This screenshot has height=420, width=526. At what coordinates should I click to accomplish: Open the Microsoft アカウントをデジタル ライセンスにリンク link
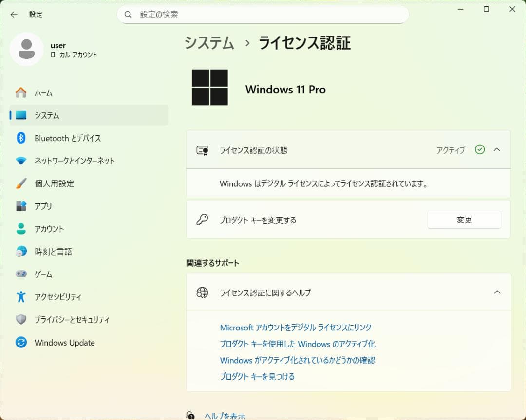(x=295, y=328)
